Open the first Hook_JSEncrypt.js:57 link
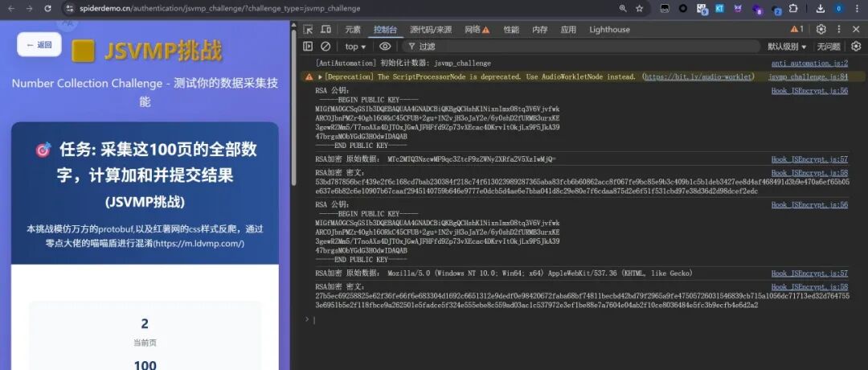The image size is (868, 370). (809, 159)
